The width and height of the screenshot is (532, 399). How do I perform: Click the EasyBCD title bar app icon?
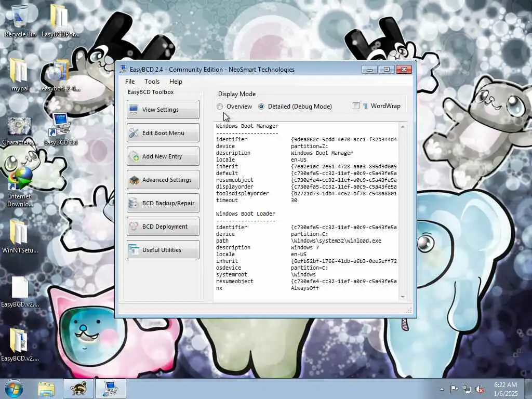[123, 69]
